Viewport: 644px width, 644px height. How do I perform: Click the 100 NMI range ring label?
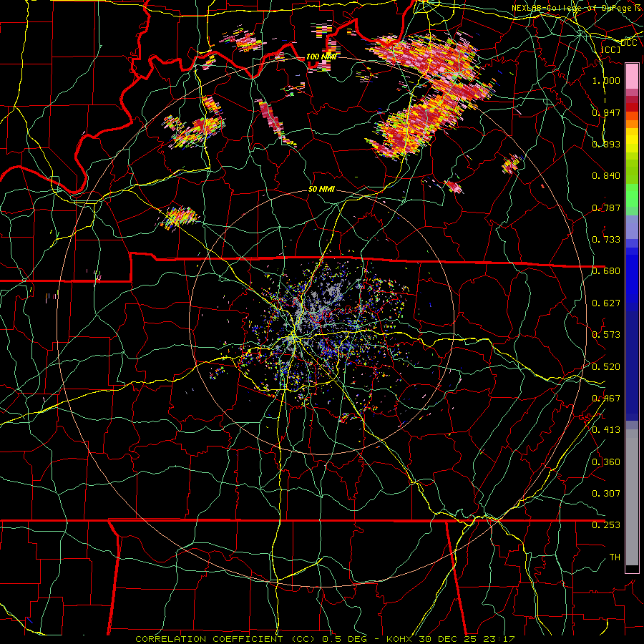click(x=321, y=57)
